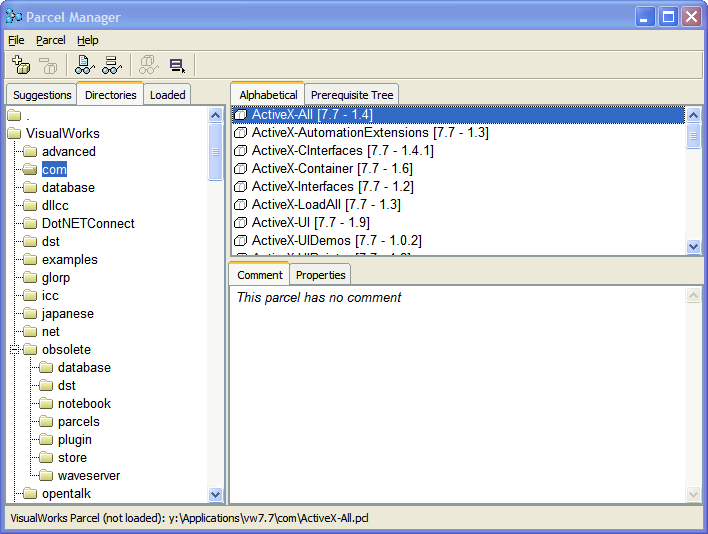Click the directory tree scrollbar thumb
The width and height of the screenshot is (708, 534).
click(215, 152)
